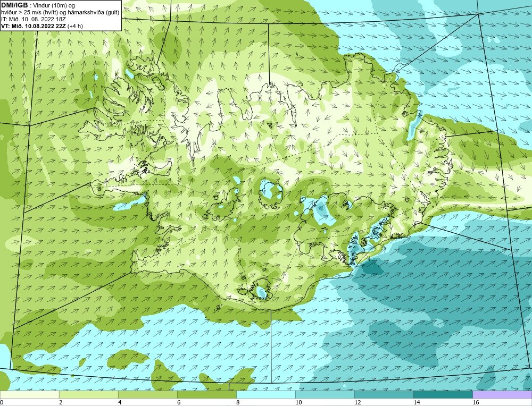532x406 pixels.
Task: Click the 'IT: Mið. 10. 08. 2022 18Z' line
Action: (33, 19)
